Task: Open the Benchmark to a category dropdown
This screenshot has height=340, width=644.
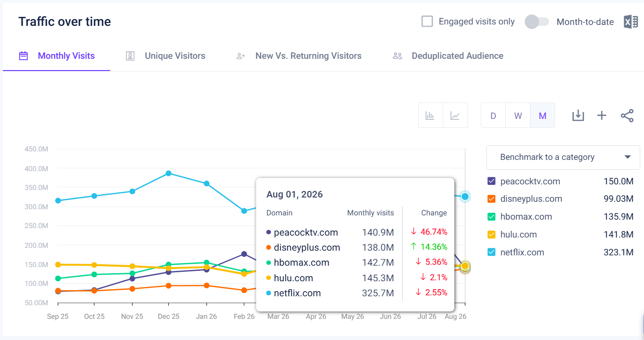Action: pos(563,157)
